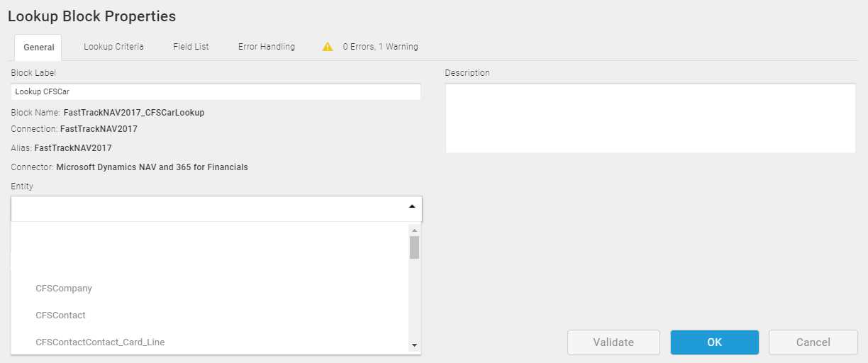Click the dropdown list scroll-down arrow
This screenshot has width=868, height=363.
[x=414, y=345]
